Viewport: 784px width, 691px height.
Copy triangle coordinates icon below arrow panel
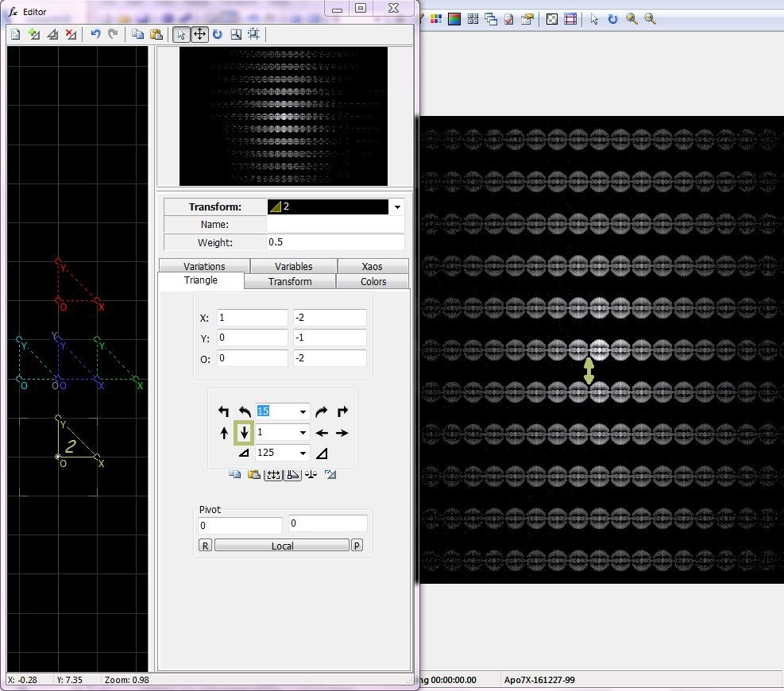pos(234,474)
